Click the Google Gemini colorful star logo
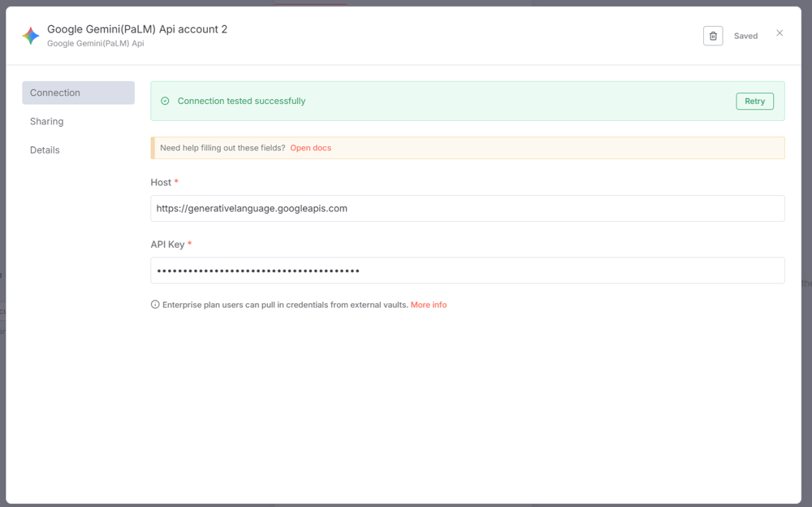 click(31, 36)
